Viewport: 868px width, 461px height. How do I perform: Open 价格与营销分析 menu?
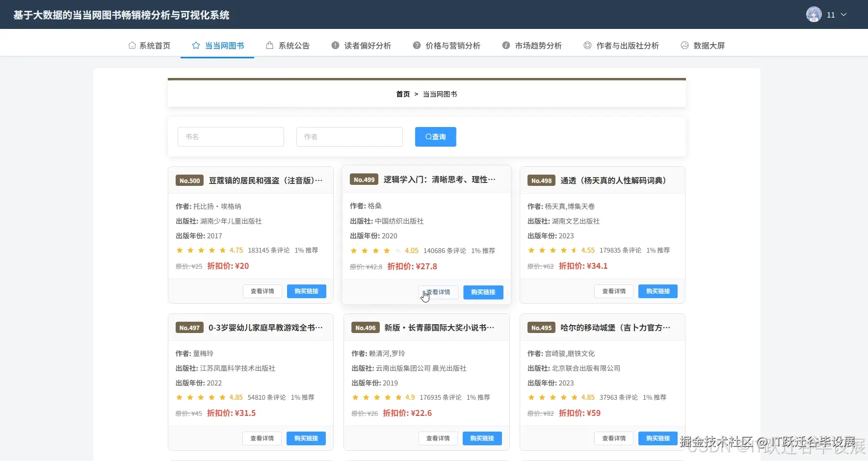click(x=447, y=45)
